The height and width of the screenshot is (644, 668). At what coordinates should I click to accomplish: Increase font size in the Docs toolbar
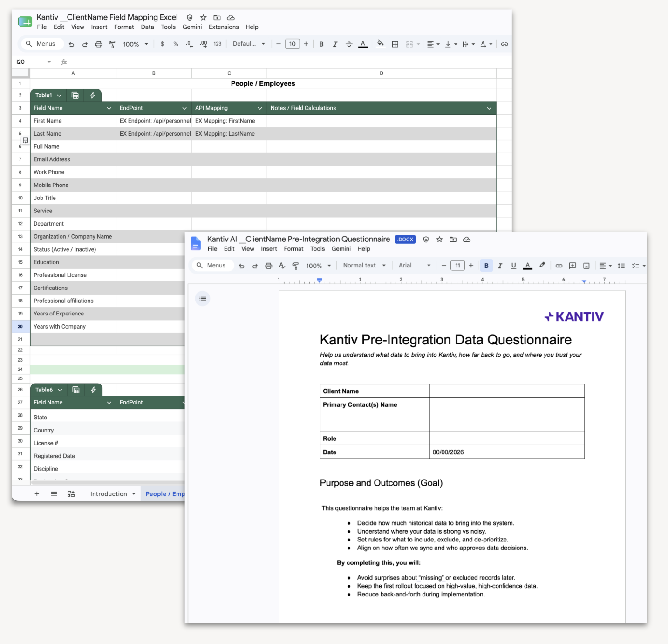point(471,266)
